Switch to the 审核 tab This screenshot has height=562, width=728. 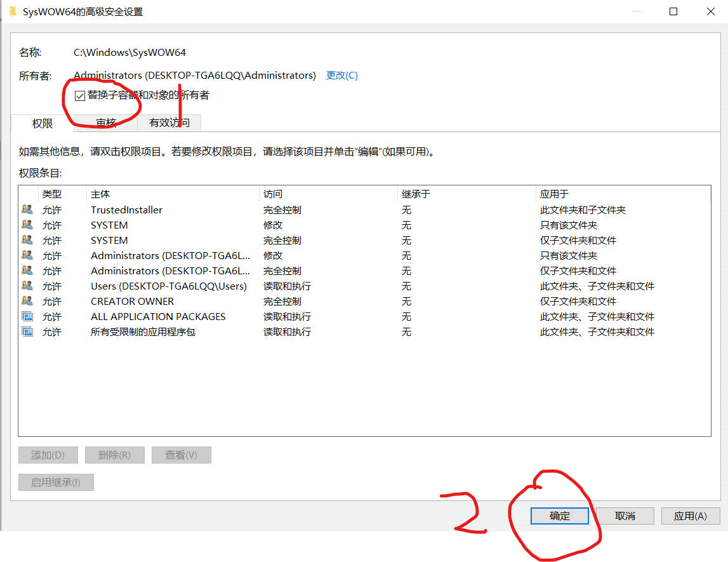[106, 123]
